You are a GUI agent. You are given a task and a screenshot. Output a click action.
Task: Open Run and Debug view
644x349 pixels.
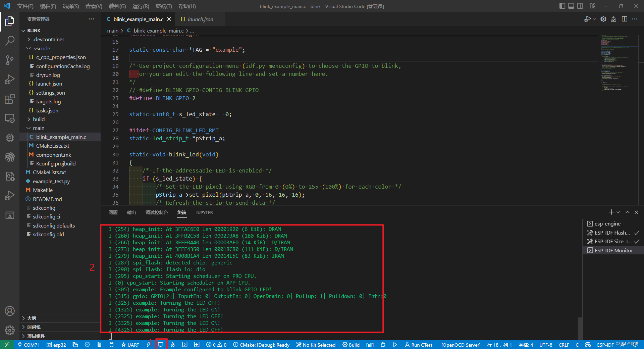10,80
